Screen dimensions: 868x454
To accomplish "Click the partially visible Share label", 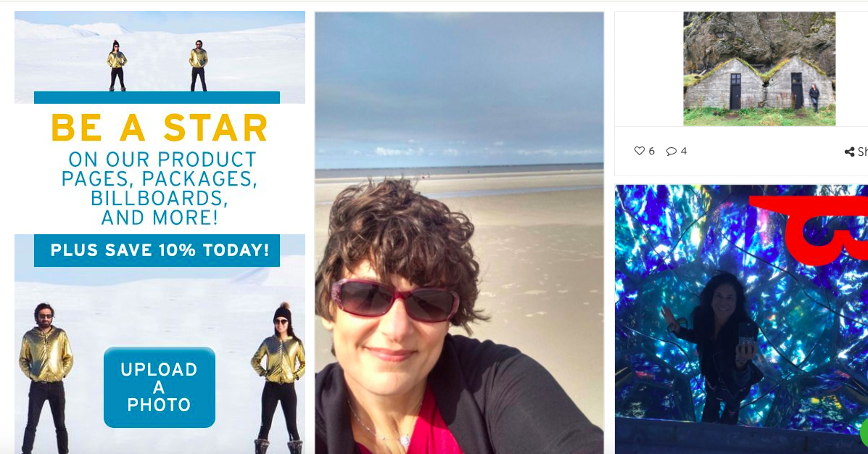I will pyautogui.click(x=862, y=152).
